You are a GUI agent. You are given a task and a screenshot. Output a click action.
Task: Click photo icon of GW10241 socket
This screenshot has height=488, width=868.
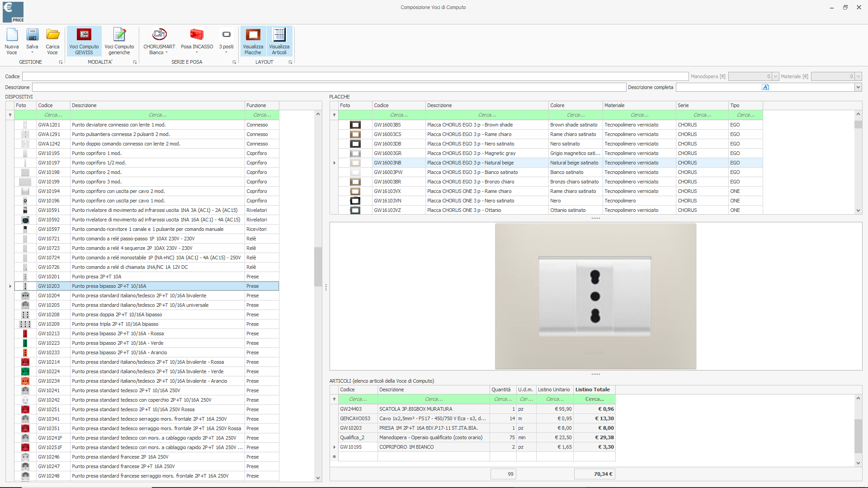(x=25, y=390)
